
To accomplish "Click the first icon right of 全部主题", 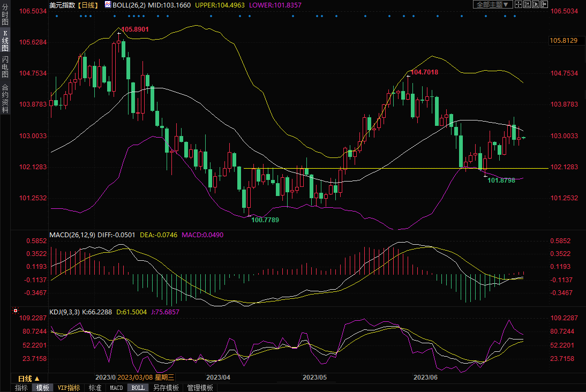I will (519, 4).
